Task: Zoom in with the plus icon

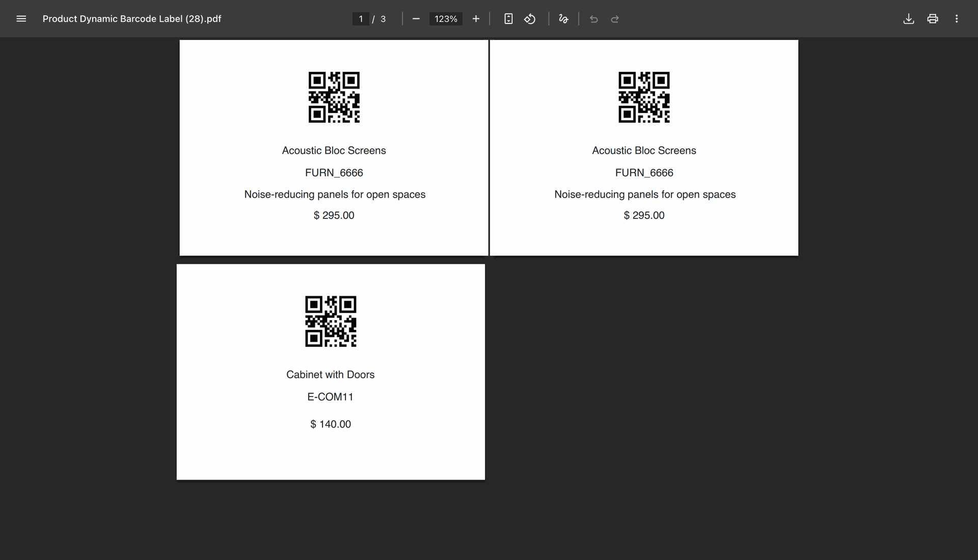Action: pyautogui.click(x=476, y=19)
